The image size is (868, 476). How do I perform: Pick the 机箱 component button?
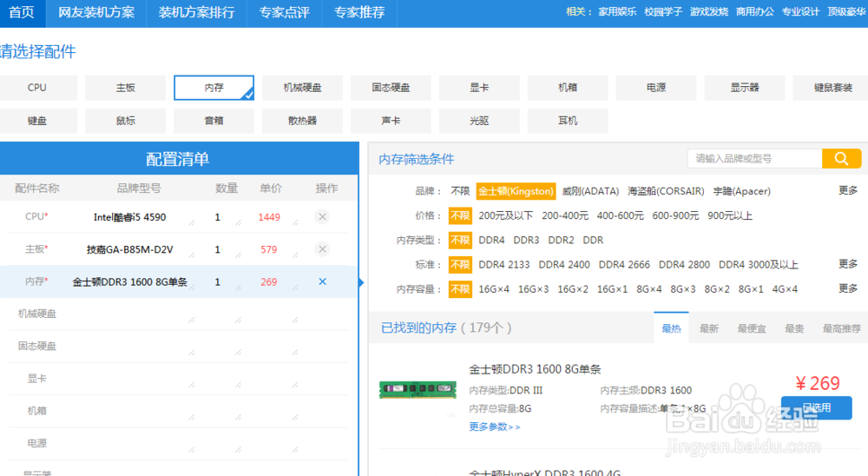(x=568, y=88)
